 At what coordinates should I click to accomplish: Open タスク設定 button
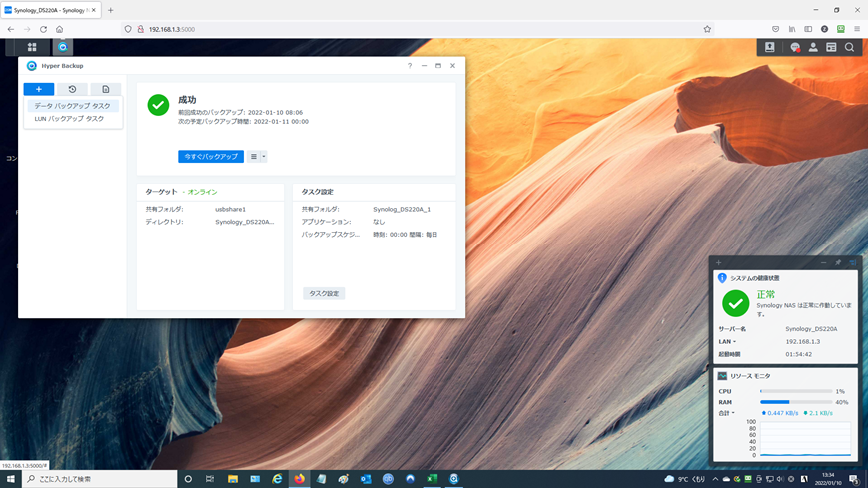[x=324, y=293]
